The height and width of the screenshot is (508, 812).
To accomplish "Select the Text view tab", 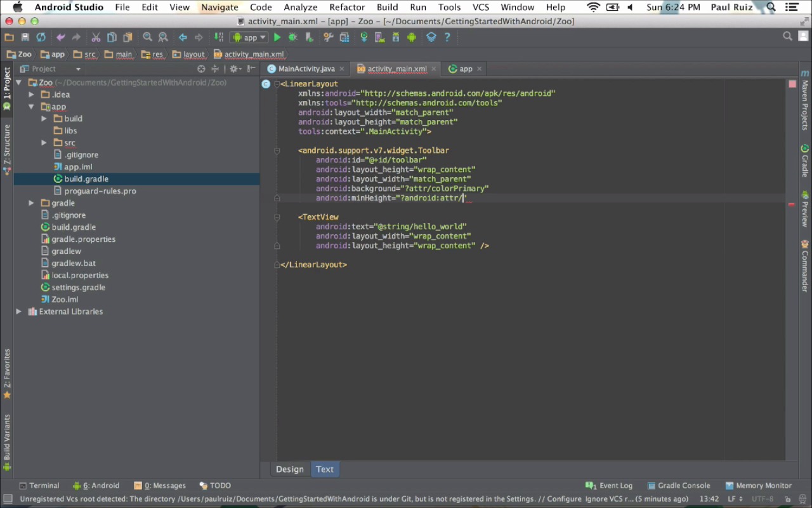I will 325,469.
